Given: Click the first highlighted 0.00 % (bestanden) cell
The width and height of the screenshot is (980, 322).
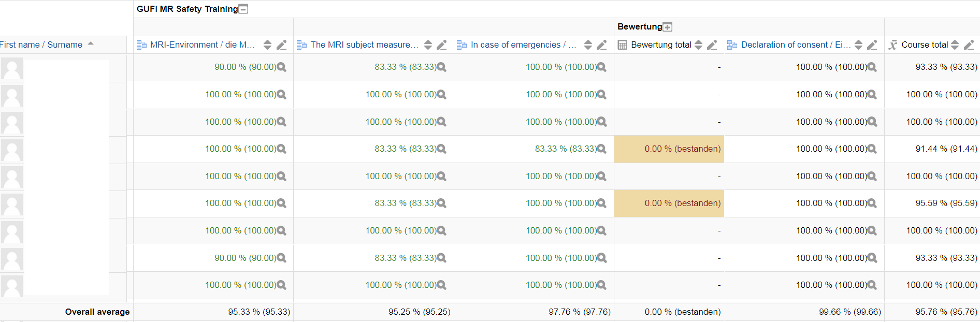Looking at the screenshot, I should coord(669,149).
